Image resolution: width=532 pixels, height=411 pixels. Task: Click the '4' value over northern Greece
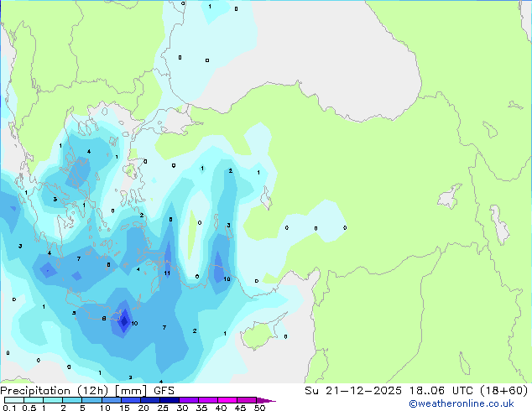pos(89,152)
